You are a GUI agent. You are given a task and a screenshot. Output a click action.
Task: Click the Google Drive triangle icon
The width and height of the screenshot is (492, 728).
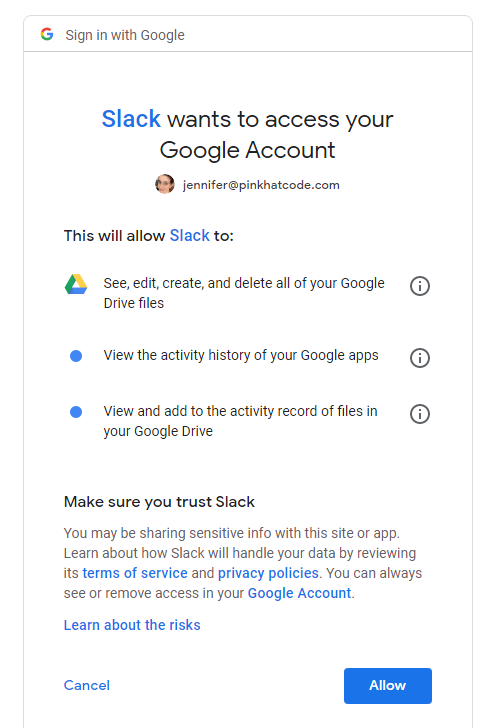tap(76, 284)
